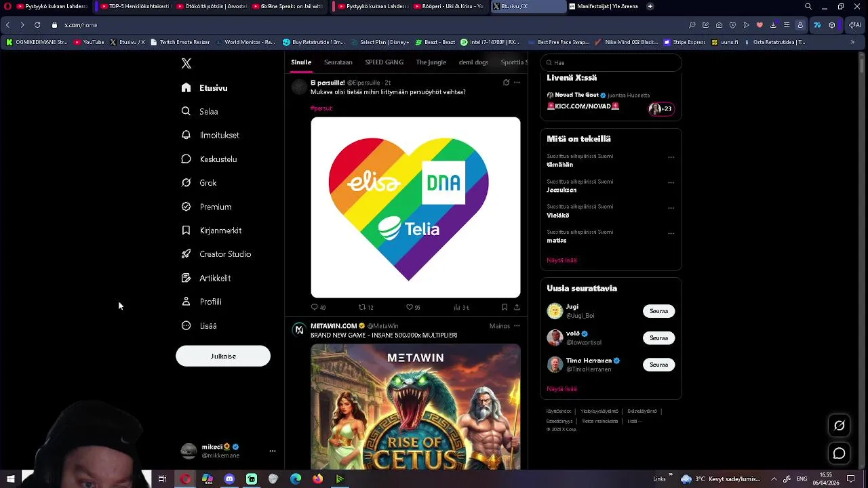Screen dimensions: 868x488
Task: Open options for trending topic matias
Action: pos(671,233)
